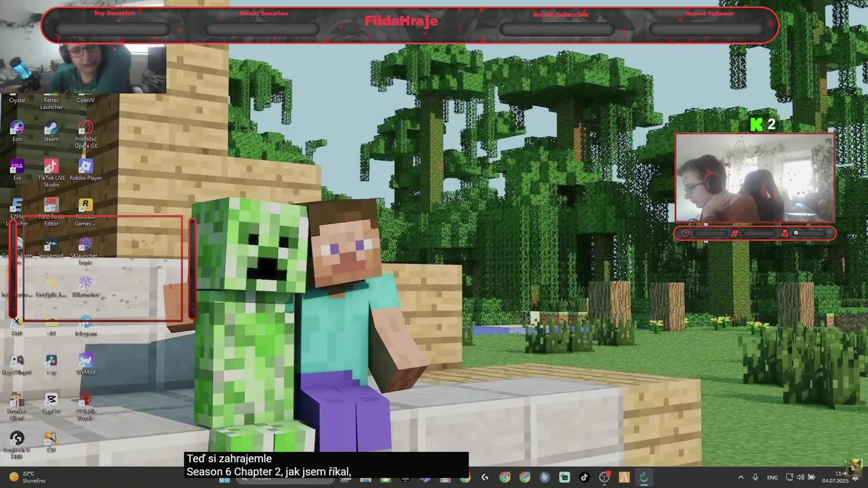Open TikTok from the taskbar
The width and height of the screenshot is (868, 488).
[584, 477]
